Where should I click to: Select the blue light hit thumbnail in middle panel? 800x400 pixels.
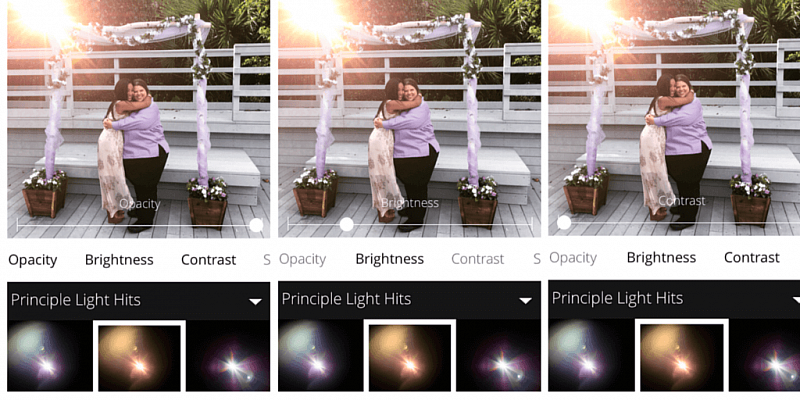click(x=320, y=356)
